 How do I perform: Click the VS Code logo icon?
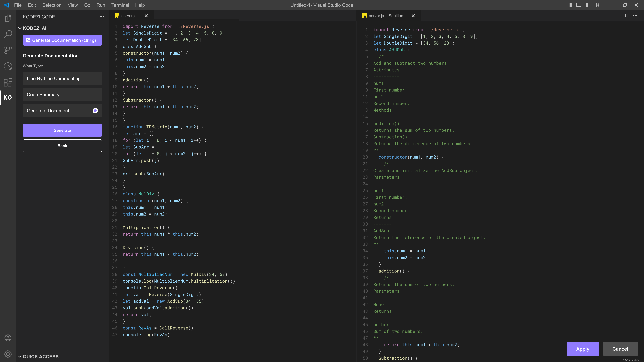(x=7, y=5)
